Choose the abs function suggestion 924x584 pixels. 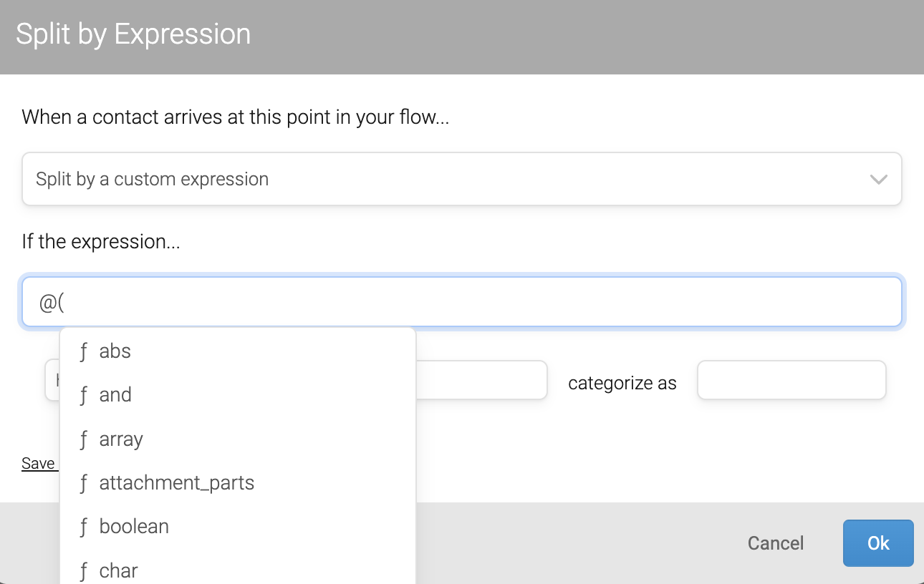tap(115, 351)
